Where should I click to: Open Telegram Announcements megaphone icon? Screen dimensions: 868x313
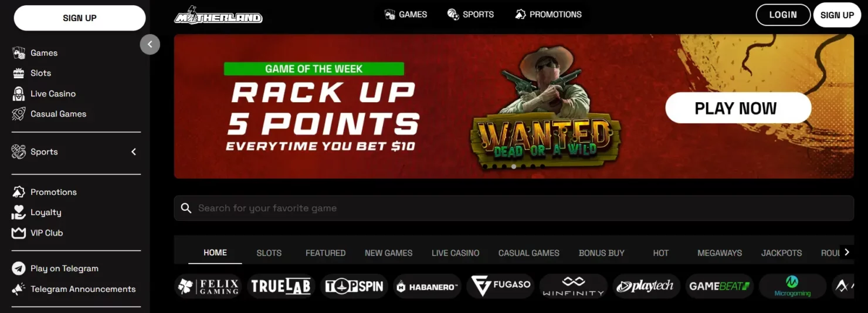tap(19, 289)
